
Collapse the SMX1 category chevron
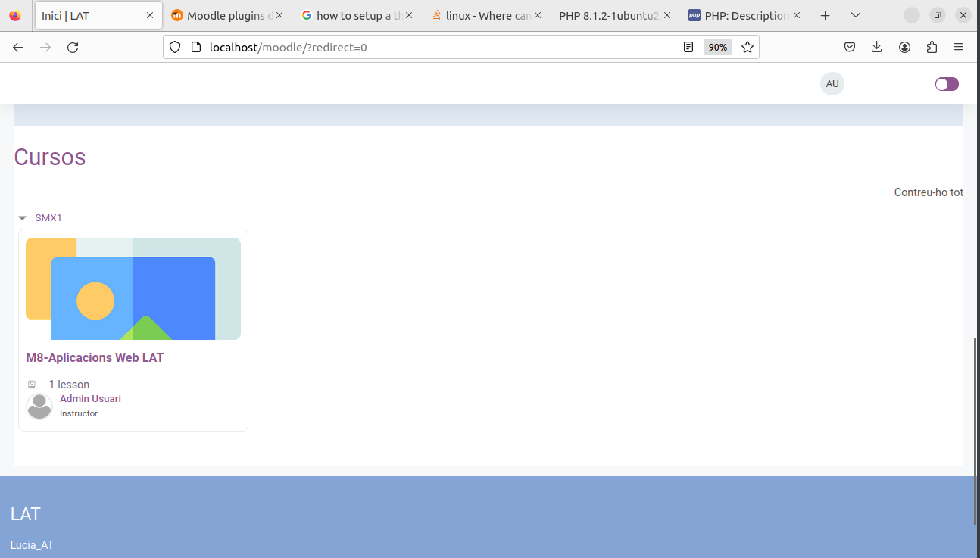pos(22,217)
